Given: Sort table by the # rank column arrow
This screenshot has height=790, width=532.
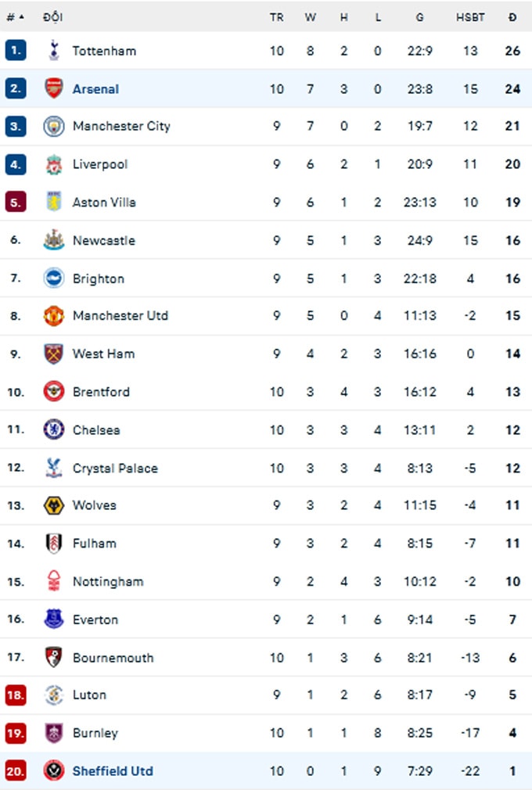Looking at the screenshot, I should [x=22, y=17].
